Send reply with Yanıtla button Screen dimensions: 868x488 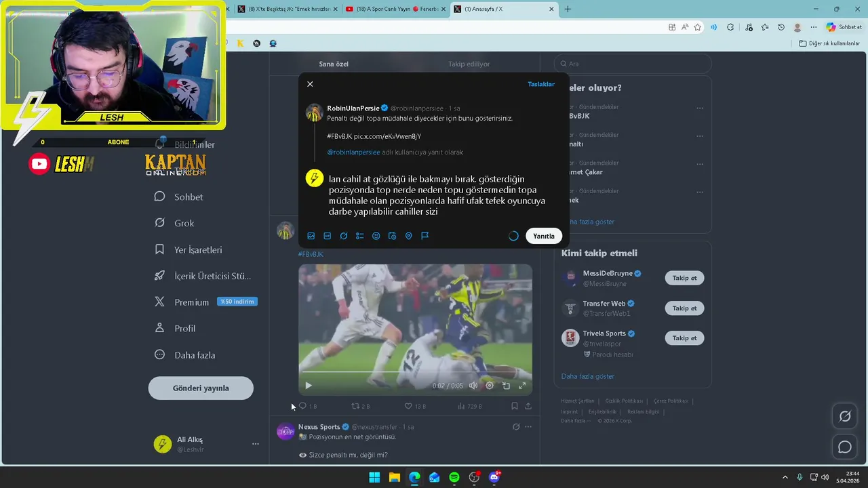[544, 236]
